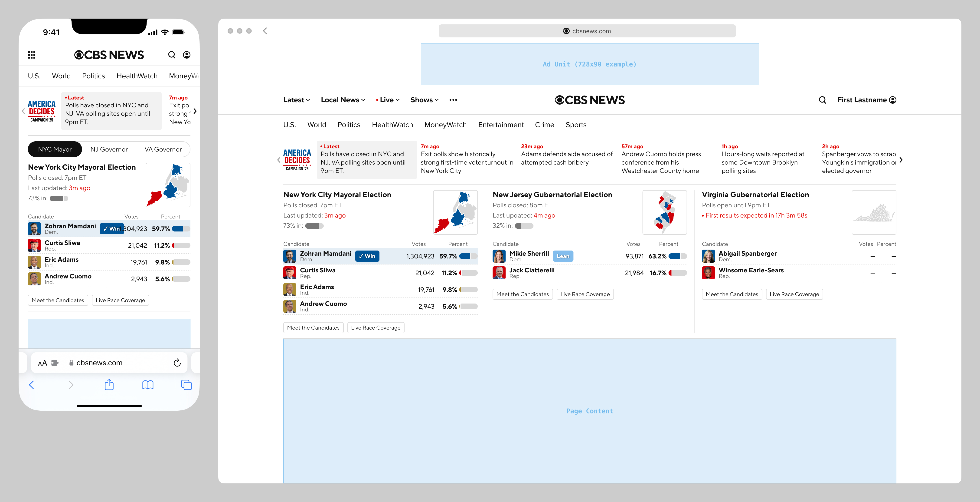Switch to the Politics section in desktop nav

349,124
